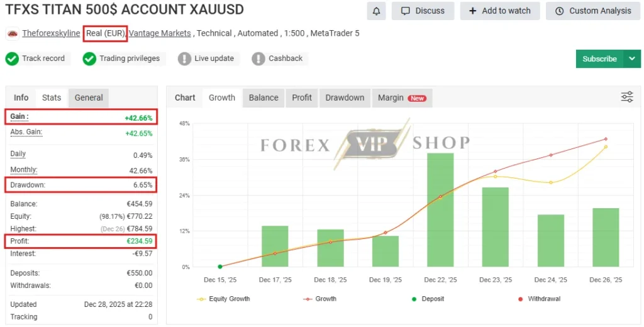Click the green Subscribe button

click(599, 58)
